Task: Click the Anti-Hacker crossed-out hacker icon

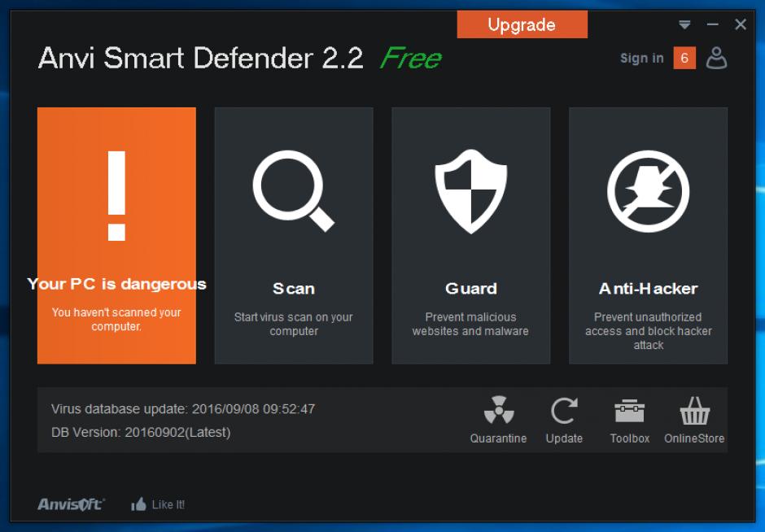Action: click(648, 190)
